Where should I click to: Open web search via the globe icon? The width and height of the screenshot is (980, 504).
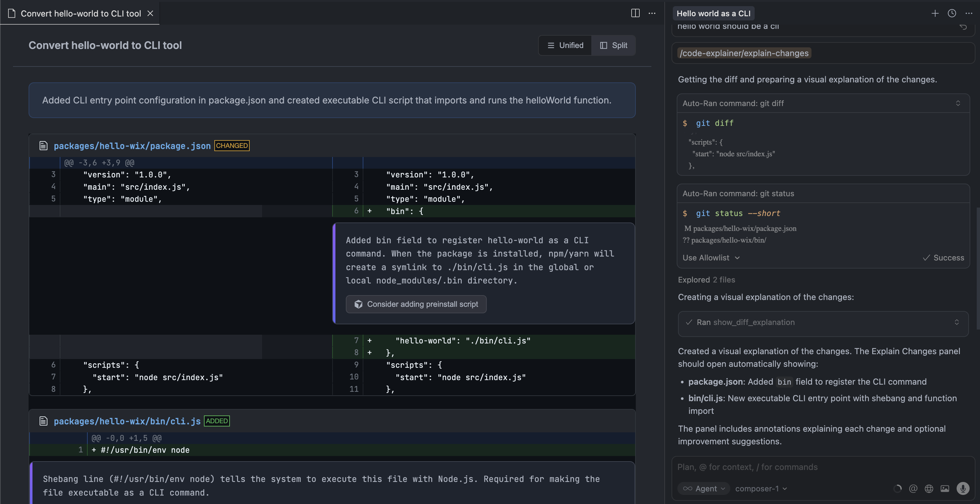928,488
